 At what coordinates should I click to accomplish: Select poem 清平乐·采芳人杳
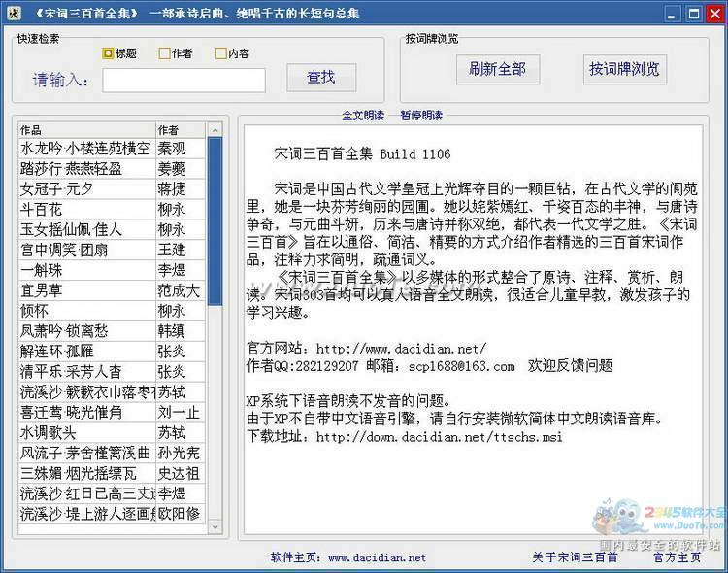point(86,372)
